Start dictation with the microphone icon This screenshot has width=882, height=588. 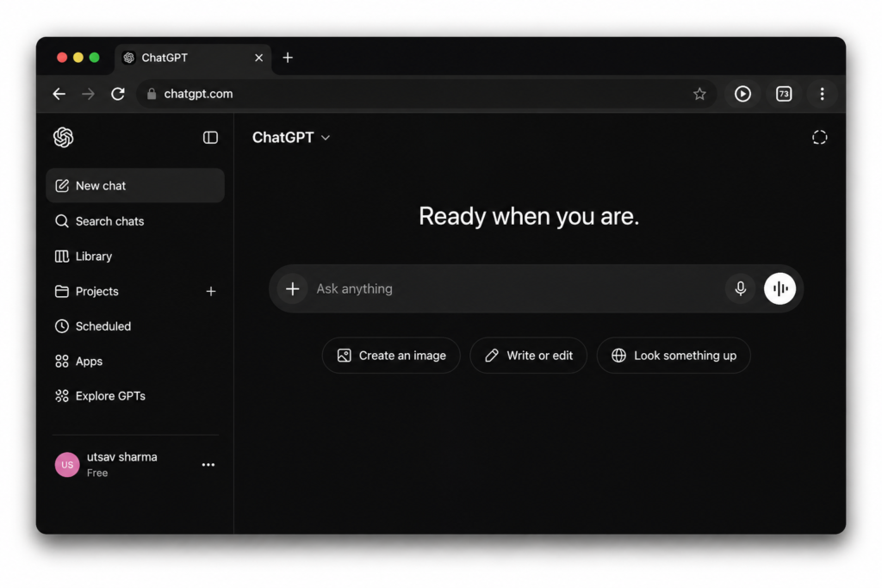[x=740, y=288]
